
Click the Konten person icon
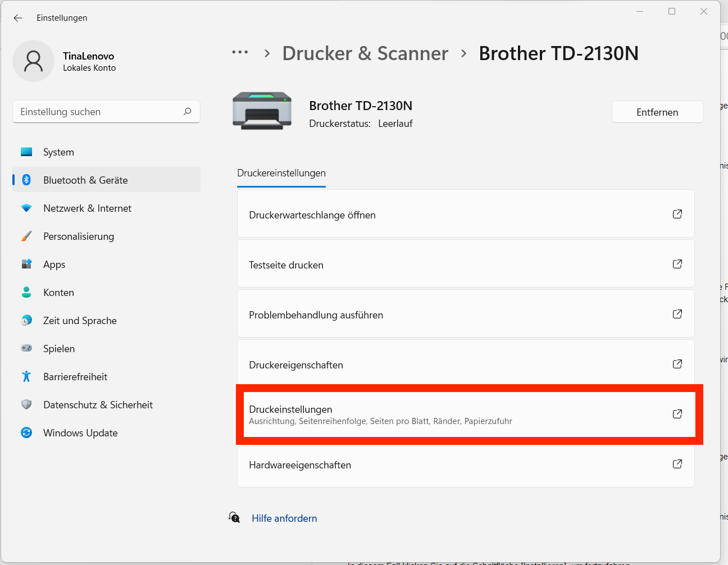click(26, 292)
